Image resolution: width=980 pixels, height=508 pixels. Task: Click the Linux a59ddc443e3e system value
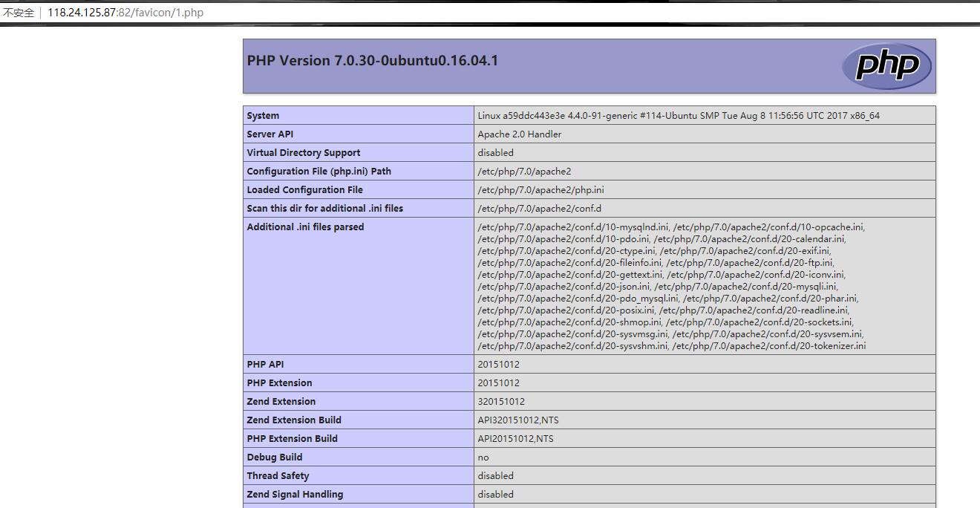click(678, 116)
